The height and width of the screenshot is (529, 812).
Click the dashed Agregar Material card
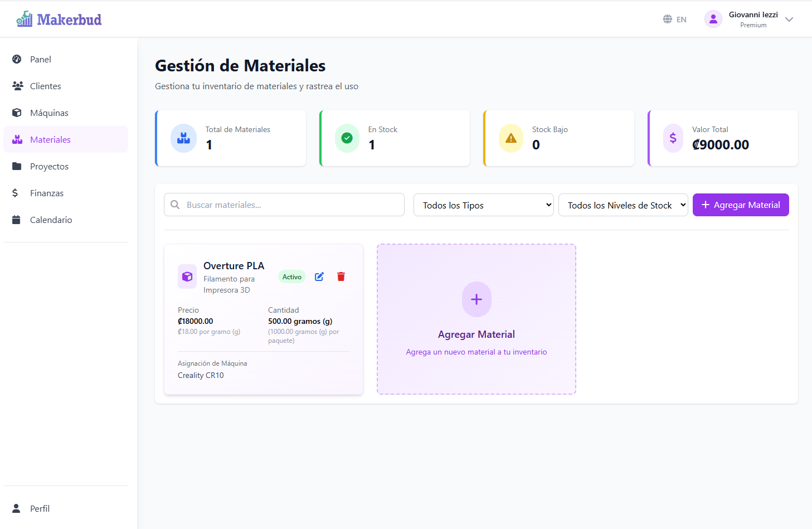[x=476, y=319]
